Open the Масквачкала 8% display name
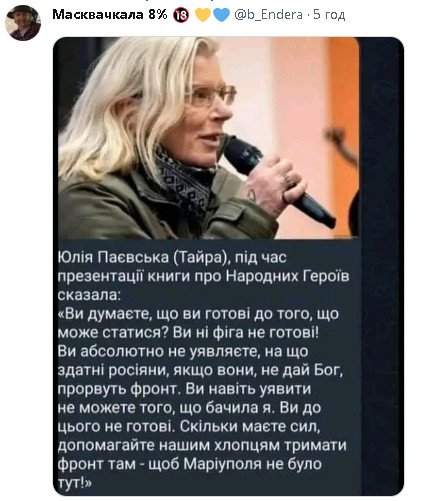Screen dimensions: 445x501 pos(110,15)
